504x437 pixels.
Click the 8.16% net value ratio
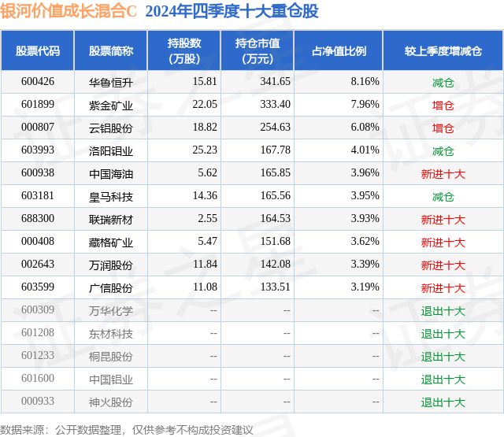pyautogui.click(x=365, y=82)
